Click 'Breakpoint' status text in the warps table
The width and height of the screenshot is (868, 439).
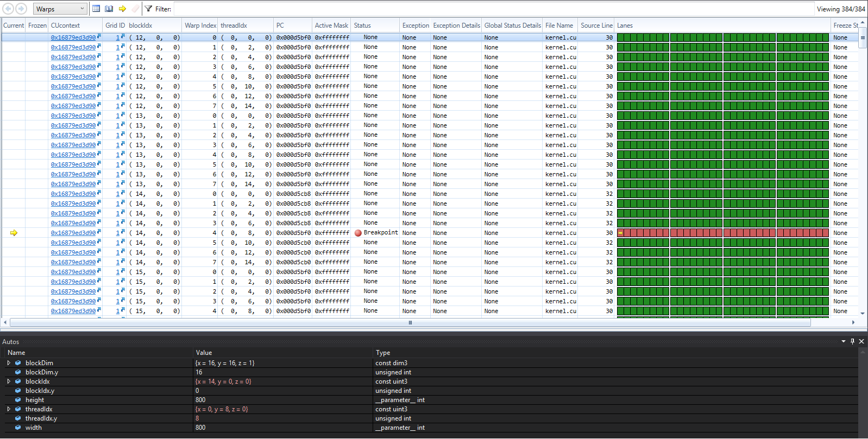click(381, 232)
